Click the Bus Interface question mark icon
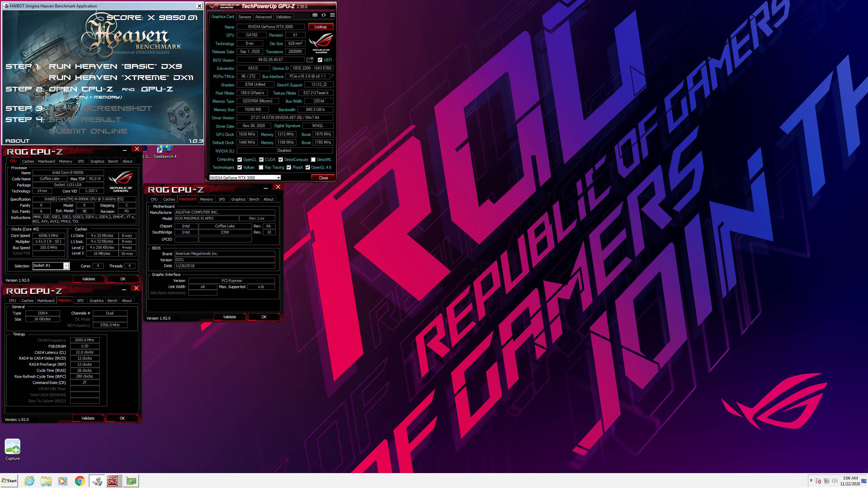868x488 pixels. (x=332, y=76)
